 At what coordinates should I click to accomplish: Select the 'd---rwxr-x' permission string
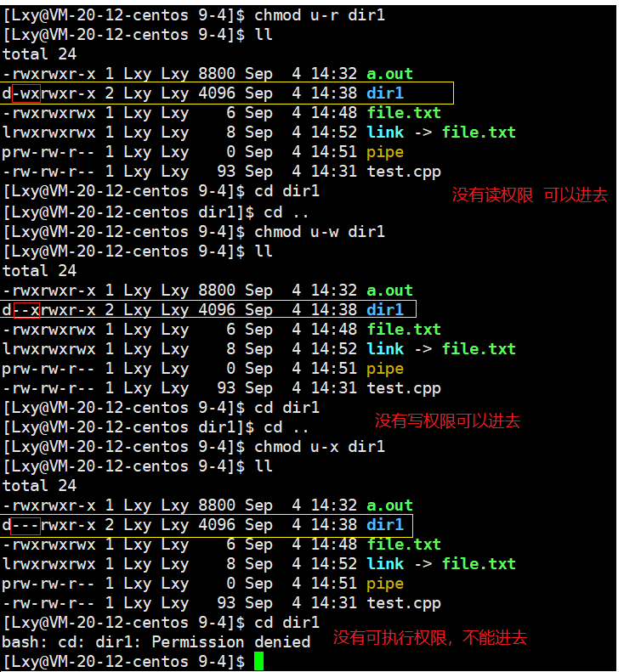[x=49, y=525]
